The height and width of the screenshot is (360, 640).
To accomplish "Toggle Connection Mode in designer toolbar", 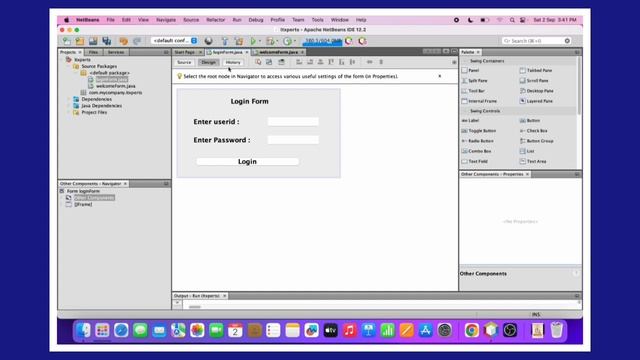I will pyautogui.click(x=269, y=62).
